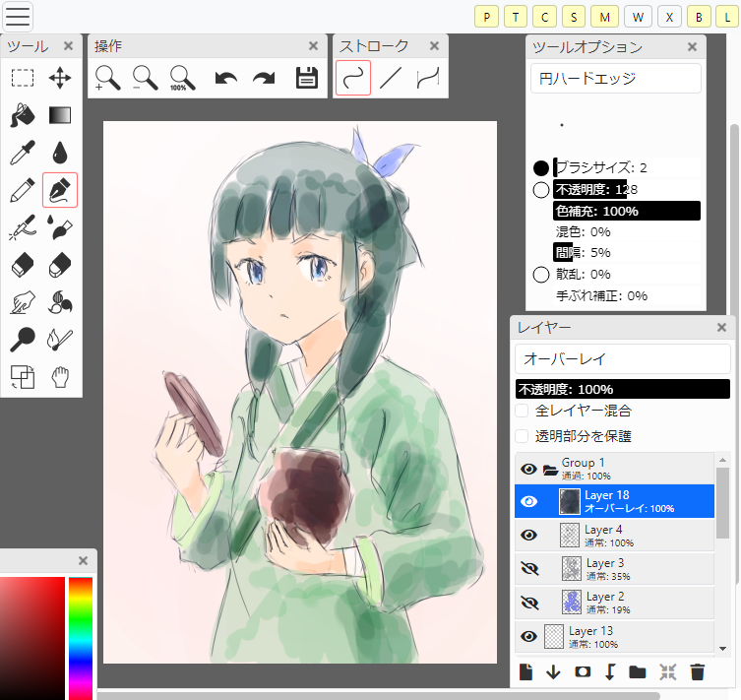Select the airbrush tool

pos(23,227)
